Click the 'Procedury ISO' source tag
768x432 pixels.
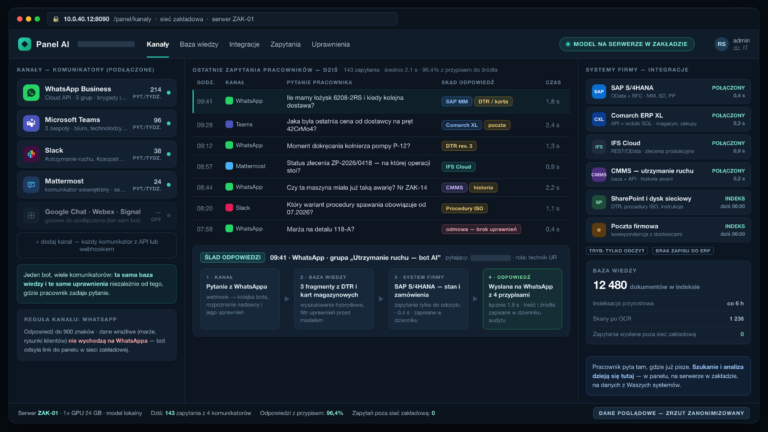tap(464, 208)
